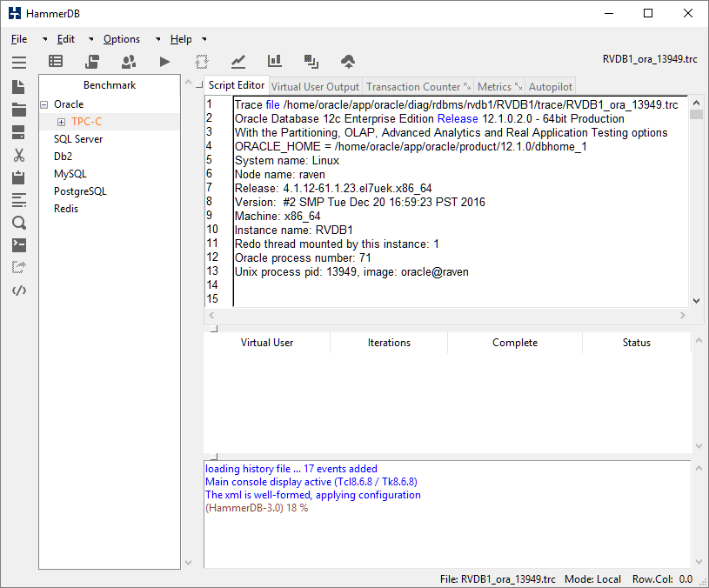The height and width of the screenshot is (588, 709).
Task: Open the Edit menu dropdown arrow
Action: click(x=90, y=39)
